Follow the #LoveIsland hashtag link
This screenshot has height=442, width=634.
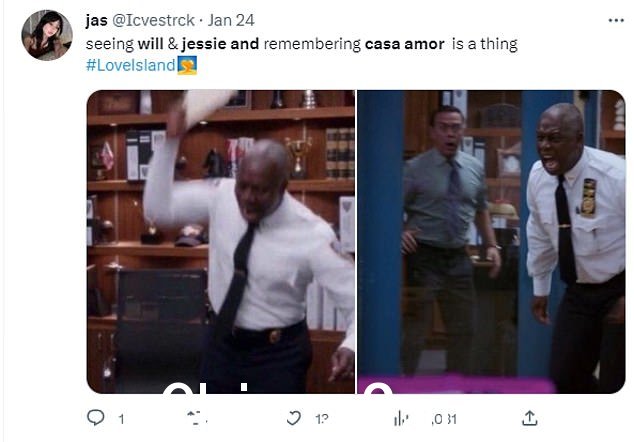click(x=131, y=65)
